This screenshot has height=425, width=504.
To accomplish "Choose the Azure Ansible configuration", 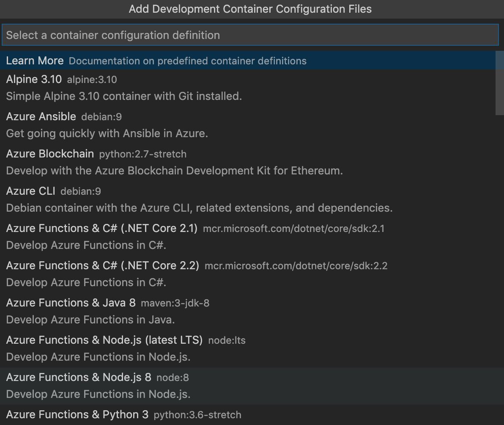I will (41, 116).
